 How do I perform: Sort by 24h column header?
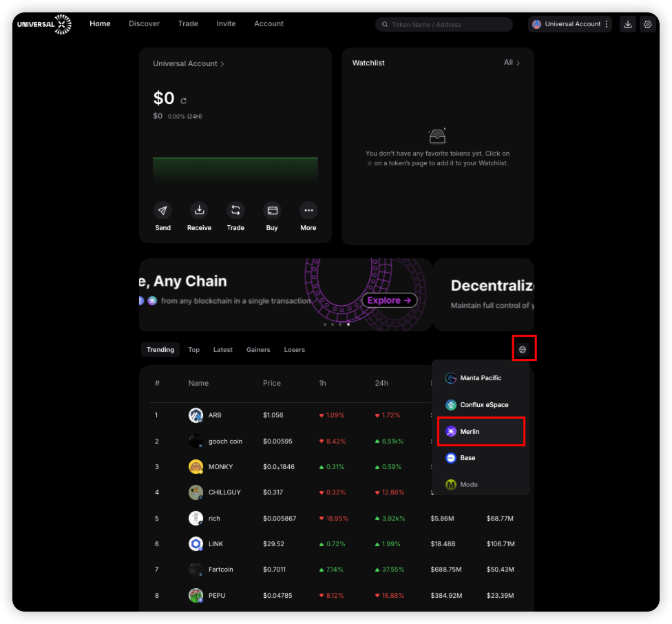click(381, 383)
